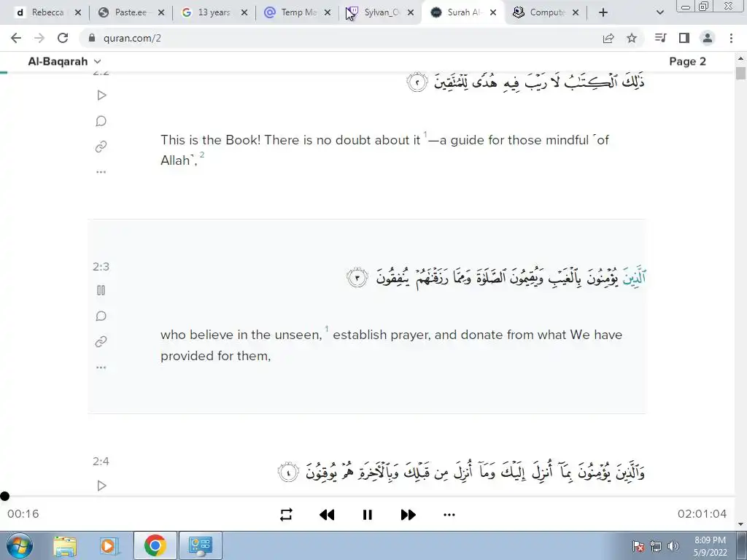Open Windows Media Player from taskbar

pyautogui.click(x=108, y=545)
